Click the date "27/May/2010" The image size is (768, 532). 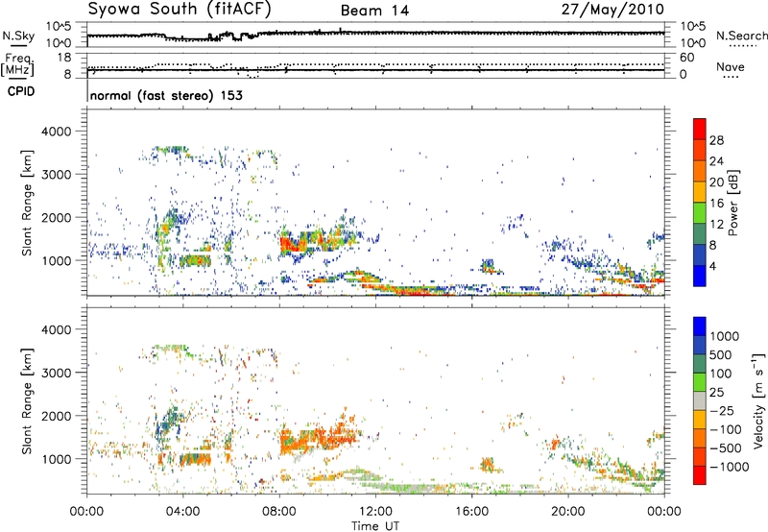click(612, 10)
